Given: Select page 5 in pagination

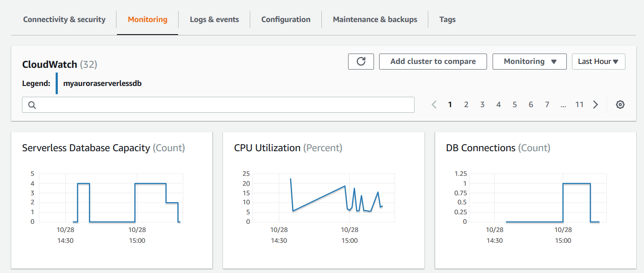Looking at the screenshot, I should coord(515,105).
